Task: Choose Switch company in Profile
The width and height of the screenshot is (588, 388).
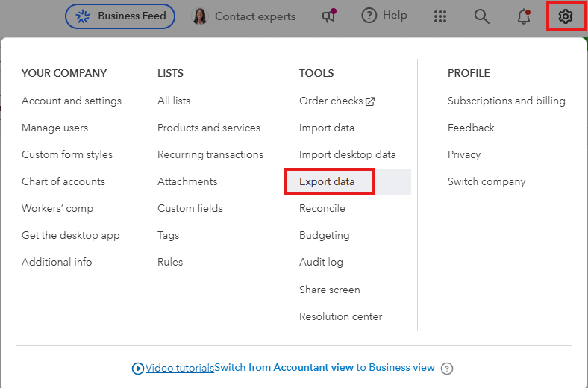Action: click(487, 181)
